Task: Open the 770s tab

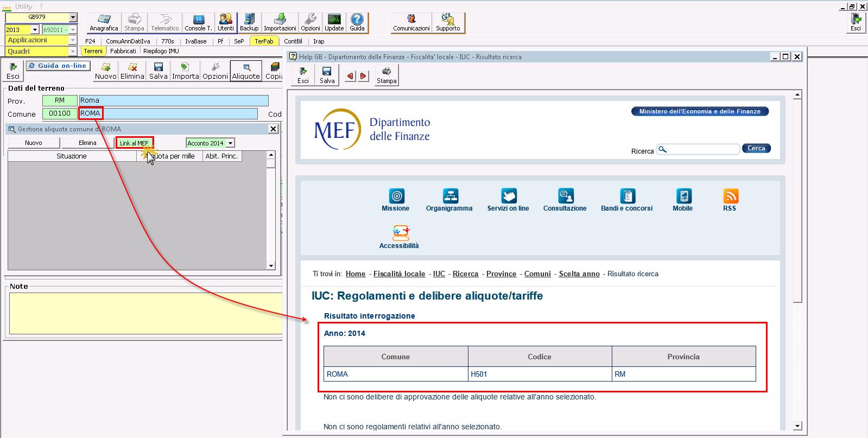Action: pyautogui.click(x=168, y=41)
